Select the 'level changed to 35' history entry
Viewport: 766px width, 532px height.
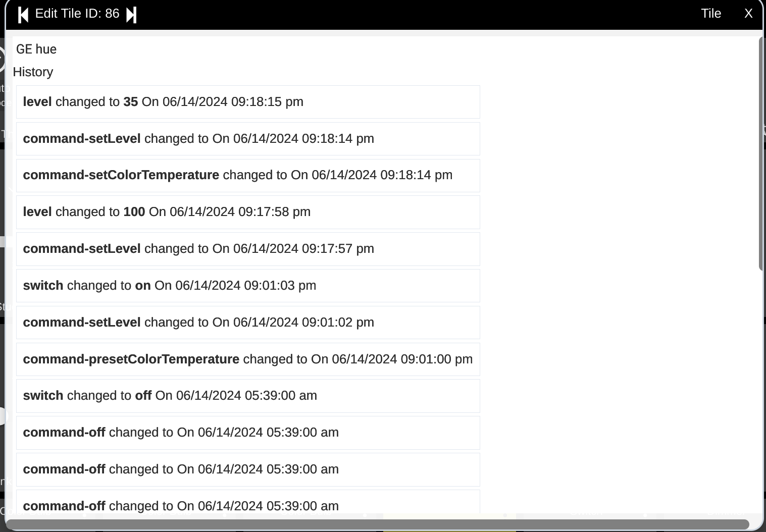tap(247, 102)
